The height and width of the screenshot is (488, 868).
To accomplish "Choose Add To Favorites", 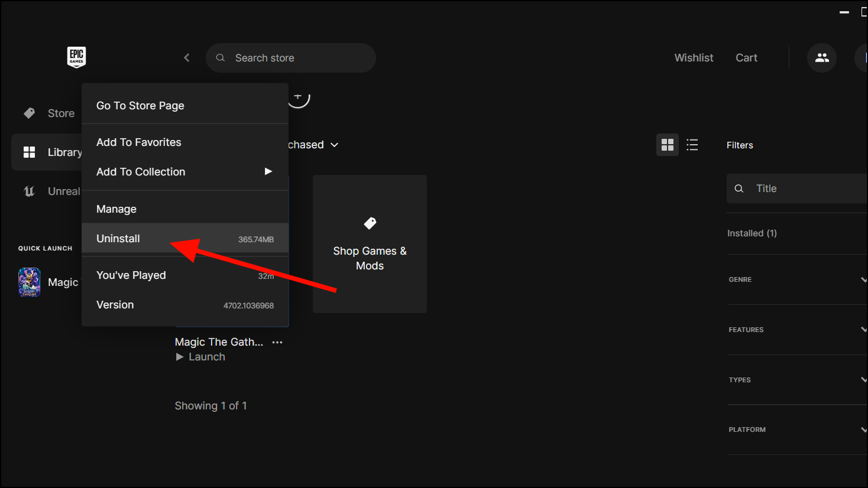I will tap(185, 142).
